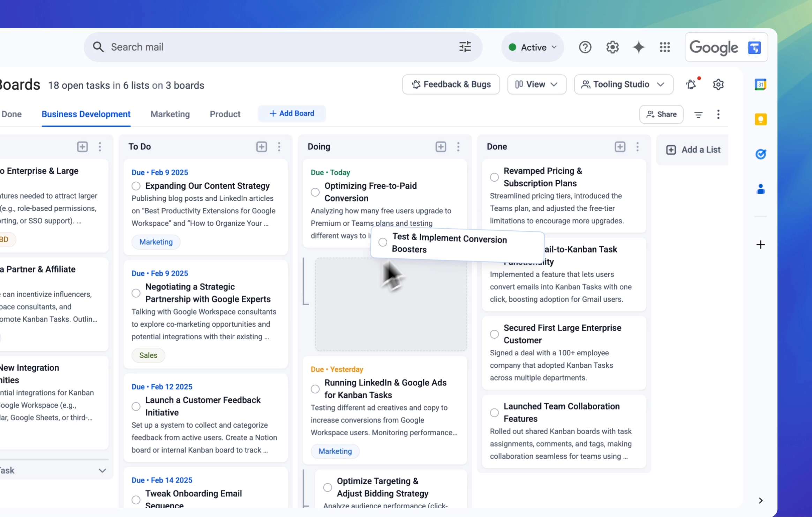Expand the View dropdown
This screenshot has width=812, height=517.
tap(536, 84)
